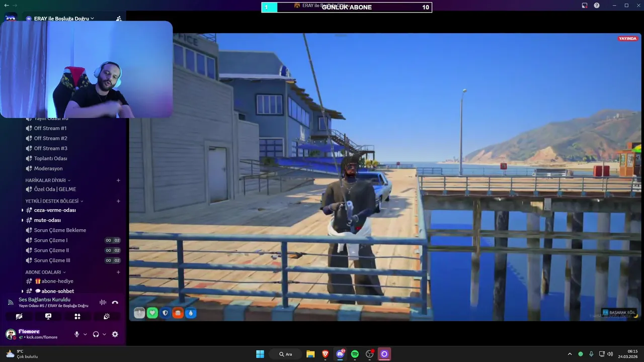Open the purple circle app on the taskbar

pos(384,354)
